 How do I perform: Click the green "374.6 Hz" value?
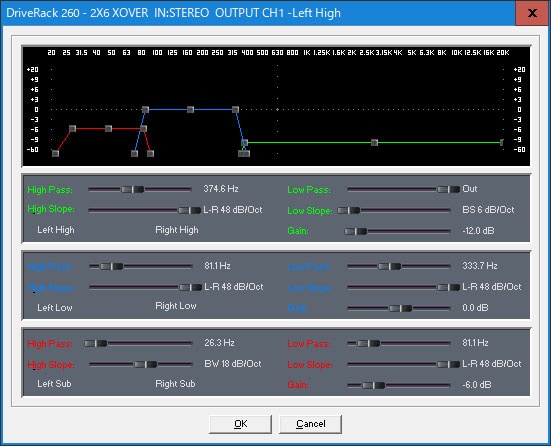(x=221, y=189)
